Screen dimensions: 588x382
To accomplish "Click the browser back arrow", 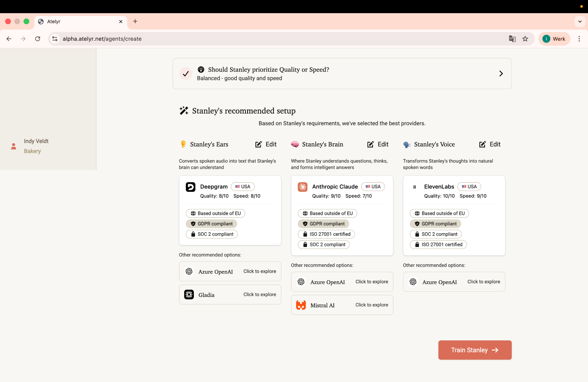I will 9,39.
